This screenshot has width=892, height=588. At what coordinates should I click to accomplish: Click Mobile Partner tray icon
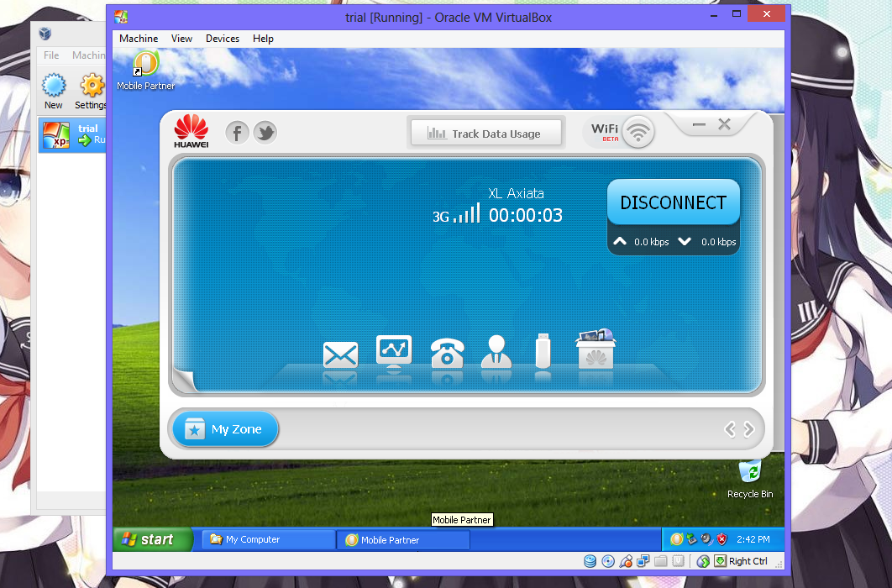coord(676,539)
